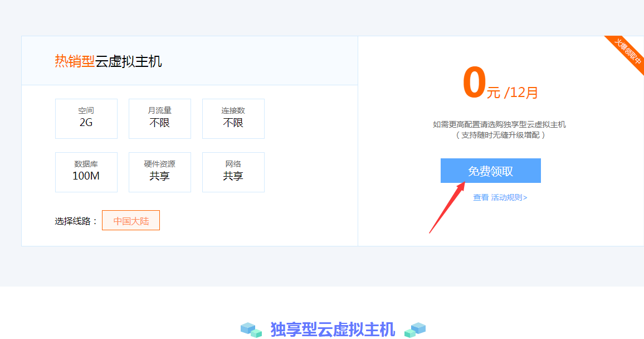Image resolution: width=644 pixels, height=339 pixels.
Task: Select the 硬件资源 共享 card
Action: pyautogui.click(x=159, y=172)
